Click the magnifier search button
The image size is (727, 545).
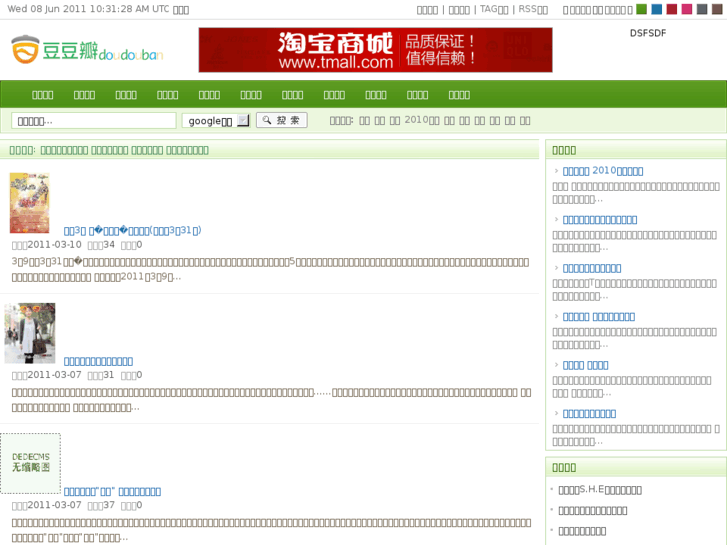click(281, 120)
